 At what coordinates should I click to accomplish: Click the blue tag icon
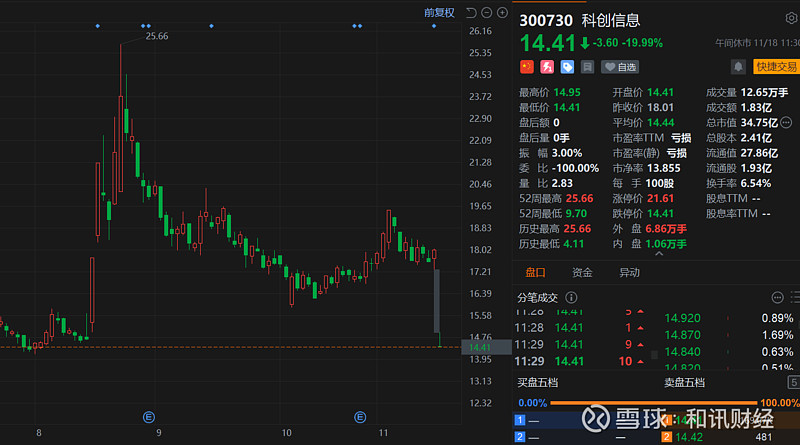(567, 67)
